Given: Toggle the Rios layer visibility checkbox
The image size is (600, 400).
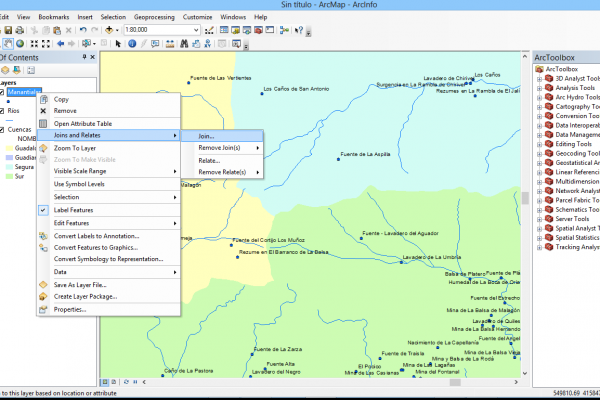Looking at the screenshot, I should pyautogui.click(x=4, y=111).
